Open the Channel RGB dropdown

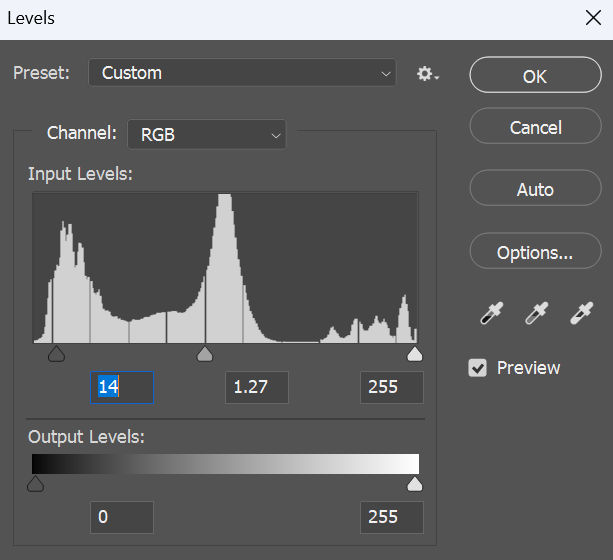click(x=206, y=135)
